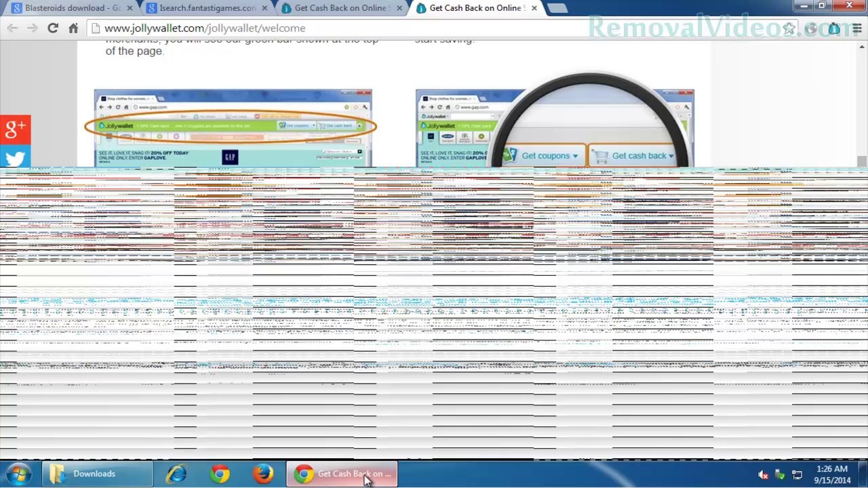Open the Downloads folder taskbar button
This screenshot has width=868, height=488.
pos(98,474)
